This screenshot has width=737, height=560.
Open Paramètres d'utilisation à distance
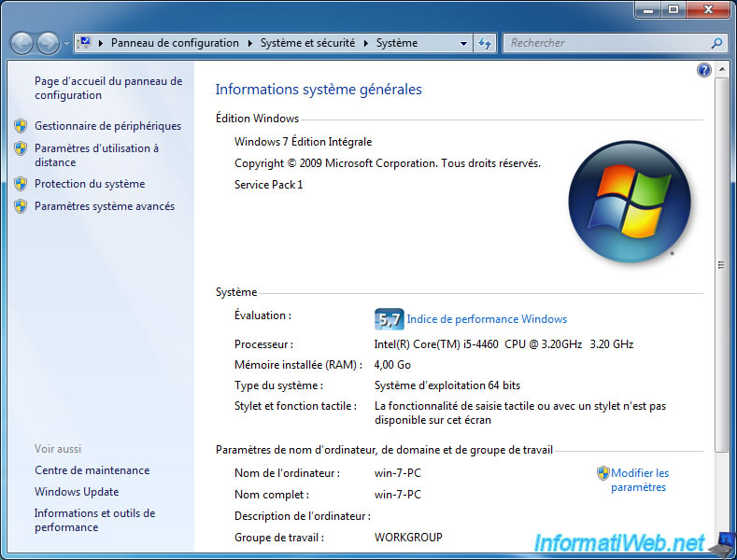pyautogui.click(x=96, y=155)
